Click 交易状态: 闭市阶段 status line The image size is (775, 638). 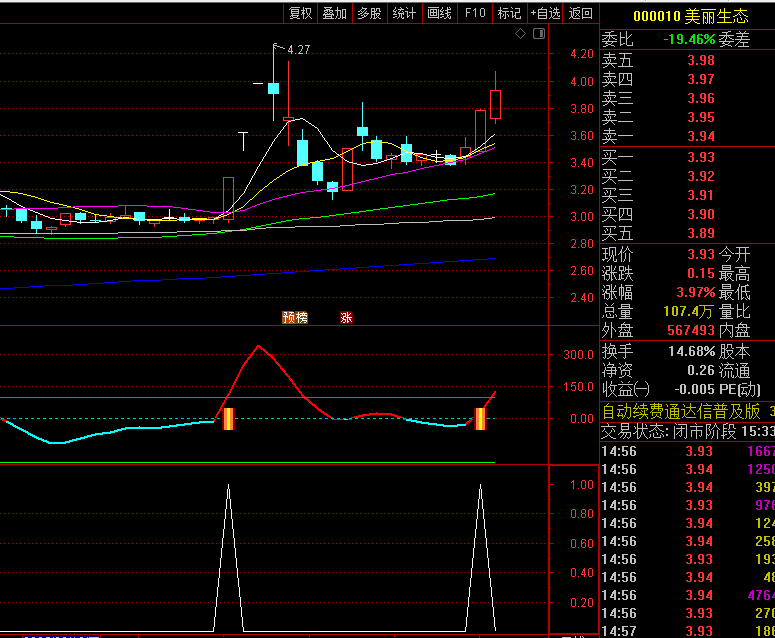pos(688,431)
